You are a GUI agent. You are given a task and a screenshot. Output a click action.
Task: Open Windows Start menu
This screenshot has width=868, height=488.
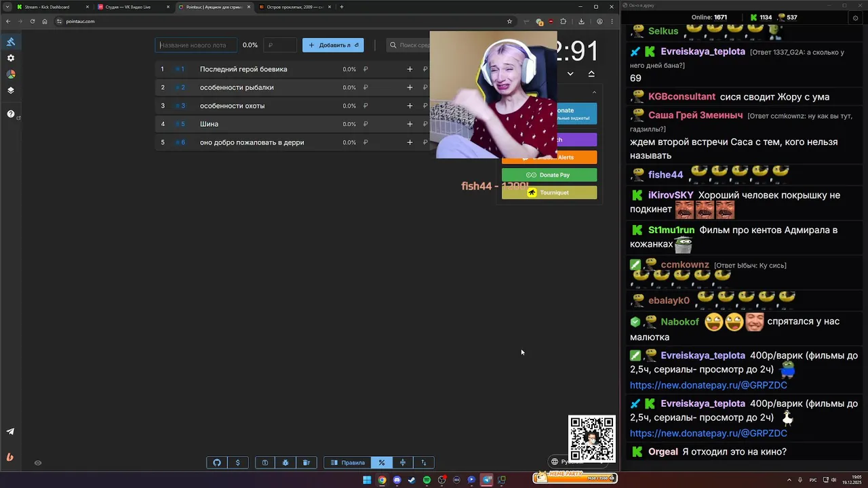click(x=367, y=480)
